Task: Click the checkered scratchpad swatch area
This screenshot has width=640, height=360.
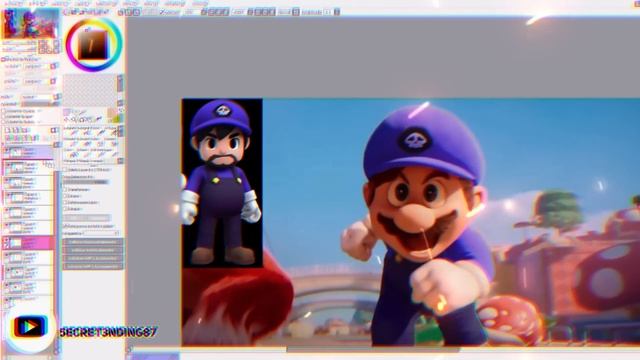Action: 90,90
